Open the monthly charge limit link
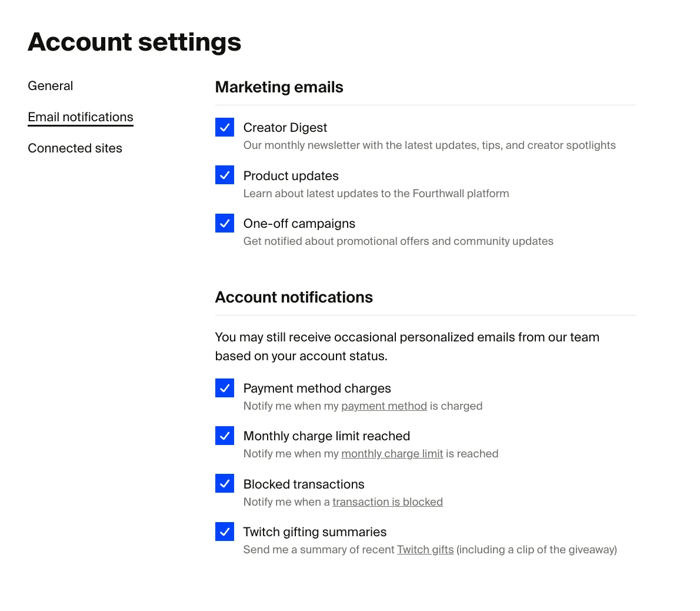The height and width of the screenshot is (611, 700). tap(392, 453)
